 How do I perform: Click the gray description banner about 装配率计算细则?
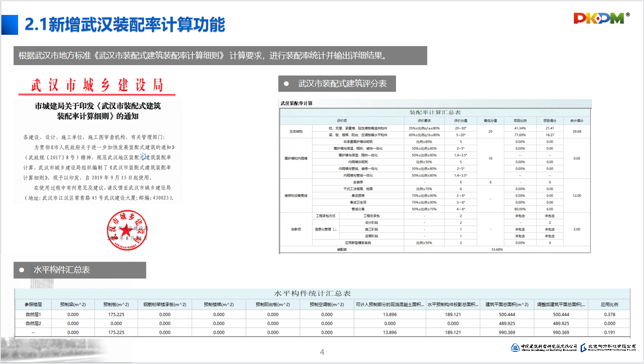click(220, 56)
